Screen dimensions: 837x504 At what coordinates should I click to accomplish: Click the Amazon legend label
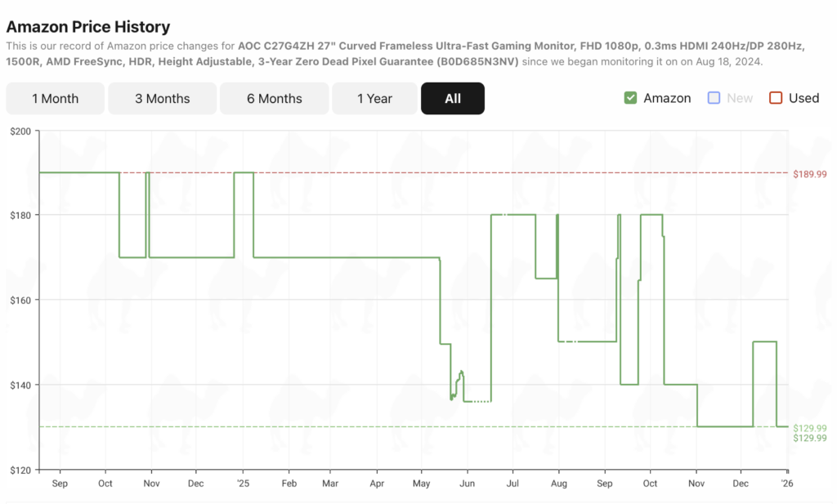click(x=667, y=98)
